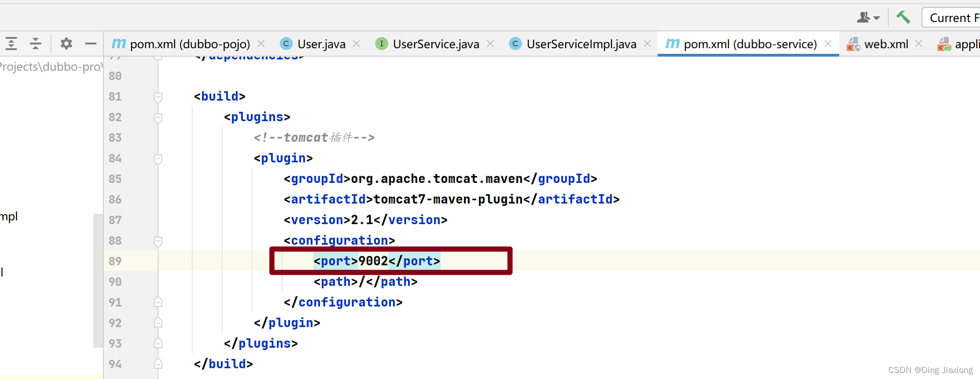The height and width of the screenshot is (379, 980).
Task: Click the tomcat plugin comment line
Action: pos(314,138)
